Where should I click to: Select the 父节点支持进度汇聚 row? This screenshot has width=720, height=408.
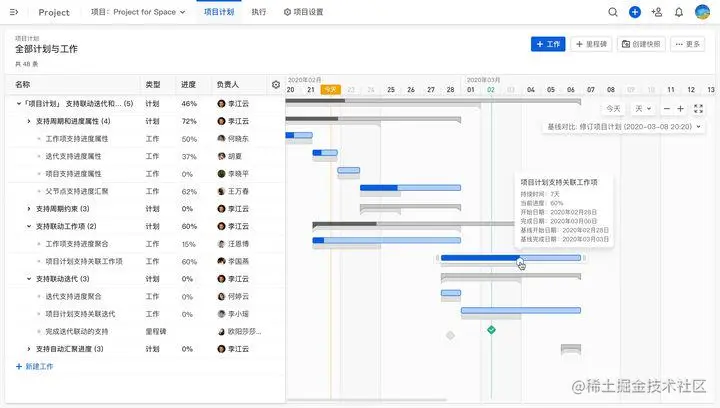145,191
